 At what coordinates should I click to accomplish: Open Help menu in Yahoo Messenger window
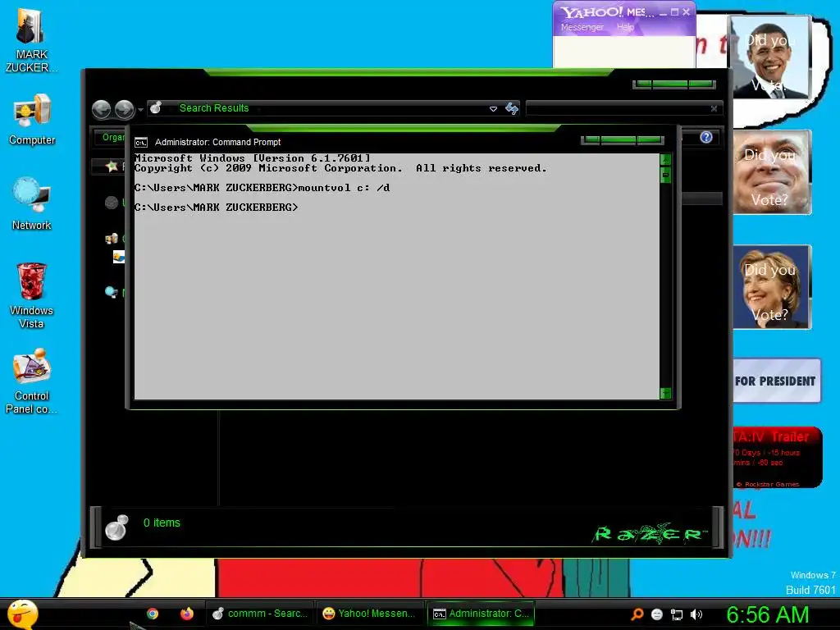click(x=625, y=27)
